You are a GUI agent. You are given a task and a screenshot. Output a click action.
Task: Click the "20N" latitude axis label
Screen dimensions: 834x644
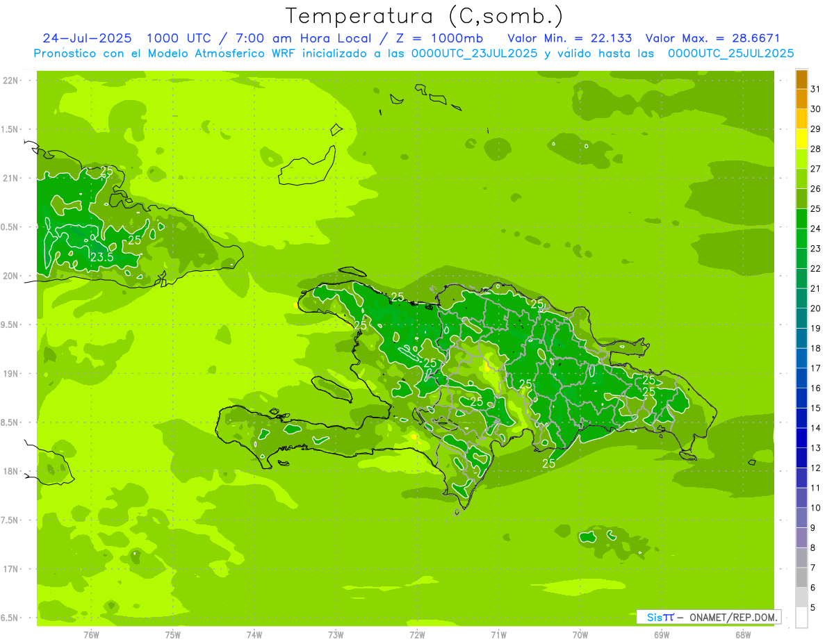pyautogui.click(x=10, y=276)
